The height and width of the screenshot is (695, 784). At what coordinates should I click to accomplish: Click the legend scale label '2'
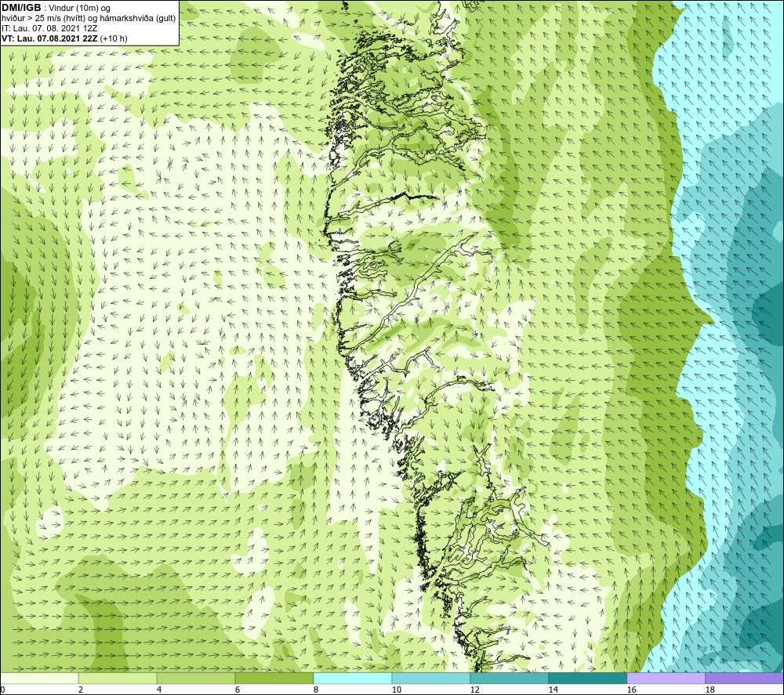point(81,690)
